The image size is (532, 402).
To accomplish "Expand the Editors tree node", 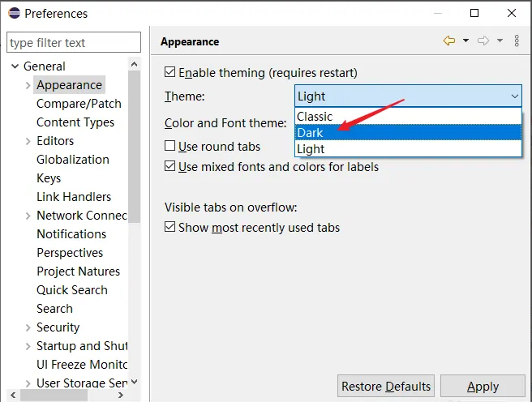I will (x=28, y=141).
